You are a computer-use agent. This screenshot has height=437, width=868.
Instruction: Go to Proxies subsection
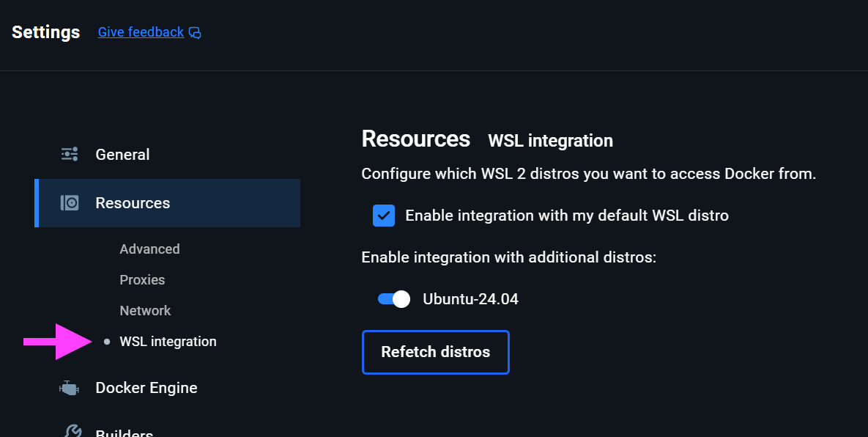(142, 279)
